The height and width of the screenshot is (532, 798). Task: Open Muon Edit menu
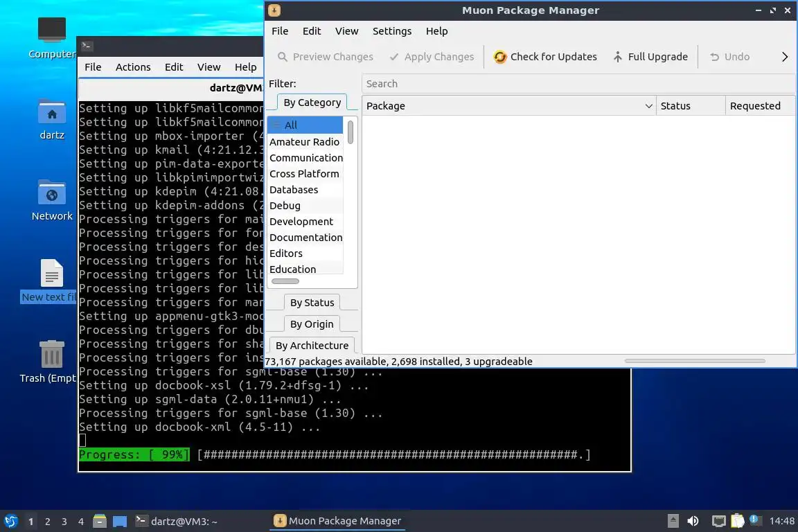click(312, 31)
